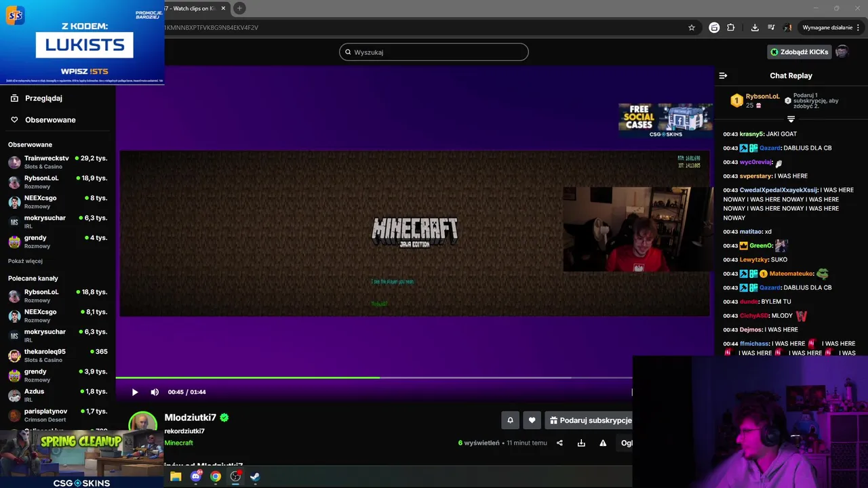
Task: Click the Minecraft category link
Action: pos(178,443)
